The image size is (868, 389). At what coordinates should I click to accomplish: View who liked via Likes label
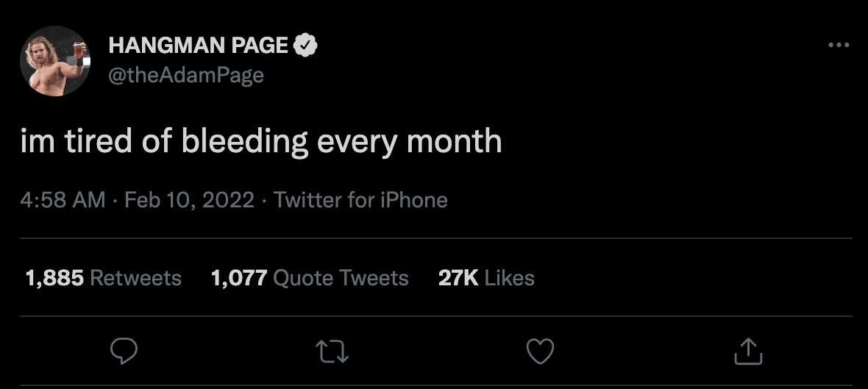pyautogui.click(x=510, y=278)
